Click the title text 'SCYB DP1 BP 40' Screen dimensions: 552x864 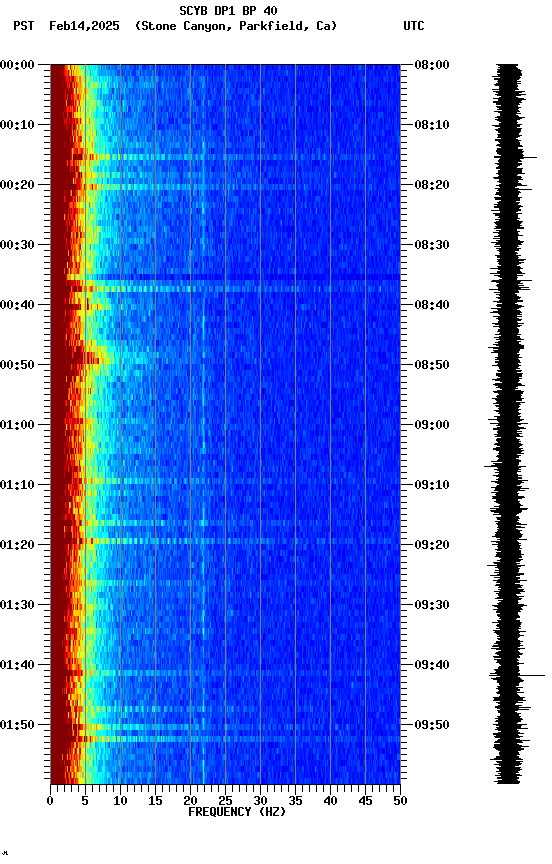click(x=228, y=11)
